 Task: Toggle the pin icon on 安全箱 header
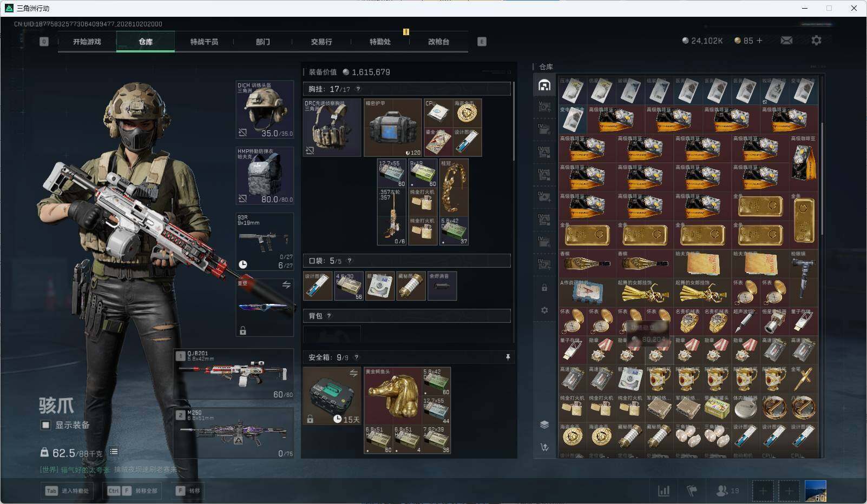pos(508,357)
